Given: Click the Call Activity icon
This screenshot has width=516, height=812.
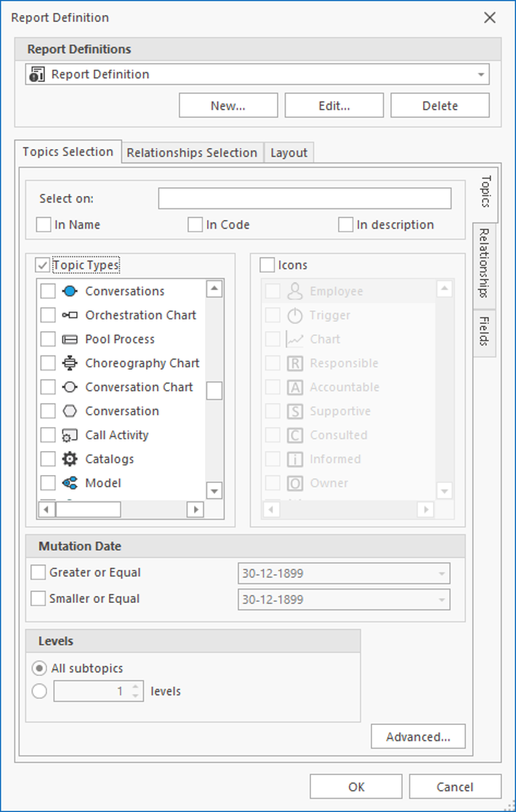Looking at the screenshot, I should coord(70,435).
